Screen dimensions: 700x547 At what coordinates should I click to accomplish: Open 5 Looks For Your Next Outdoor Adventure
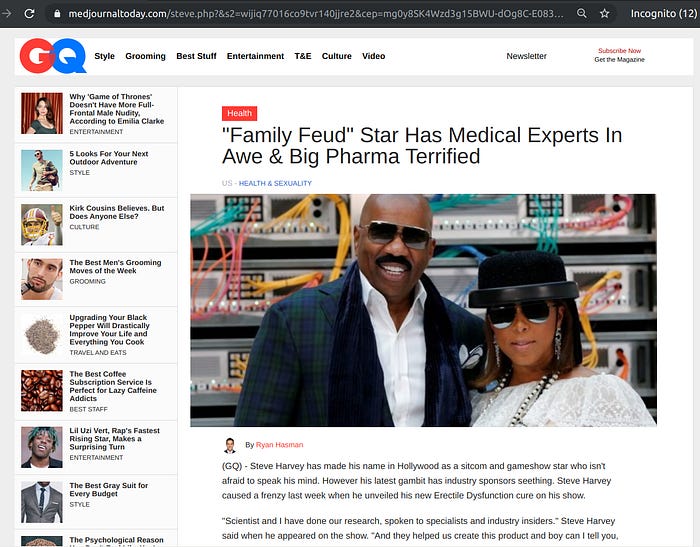(108, 158)
